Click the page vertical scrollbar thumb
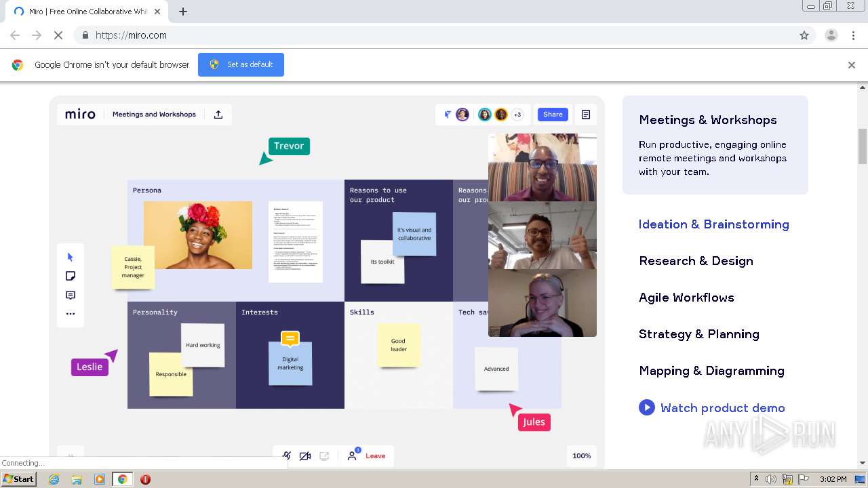The image size is (868, 488). [863, 146]
